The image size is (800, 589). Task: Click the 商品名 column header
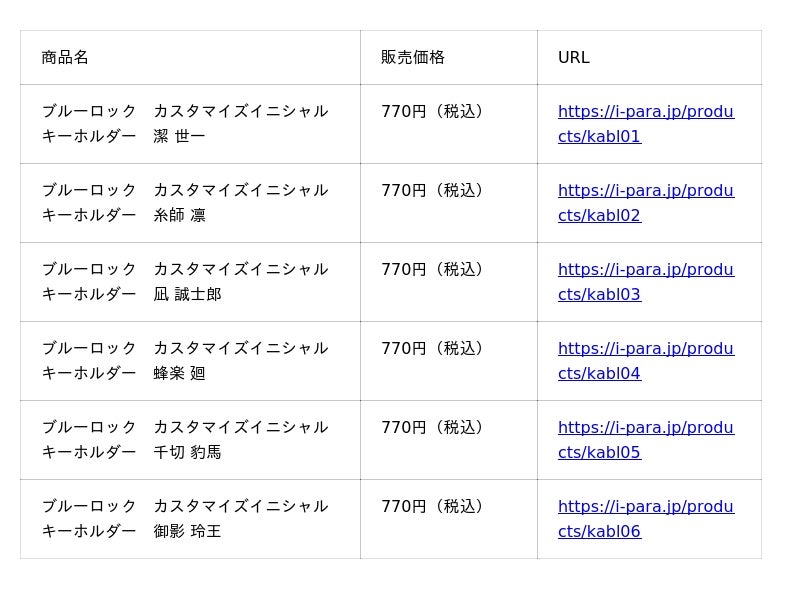pos(190,58)
